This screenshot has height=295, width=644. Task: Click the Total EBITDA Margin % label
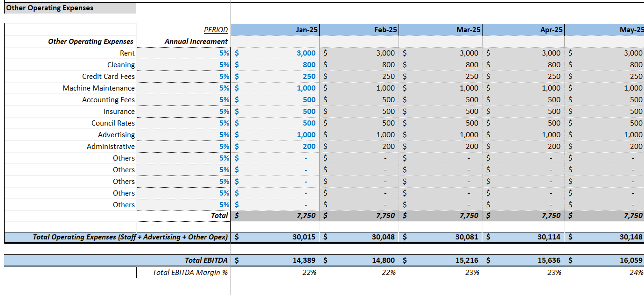[x=191, y=271]
